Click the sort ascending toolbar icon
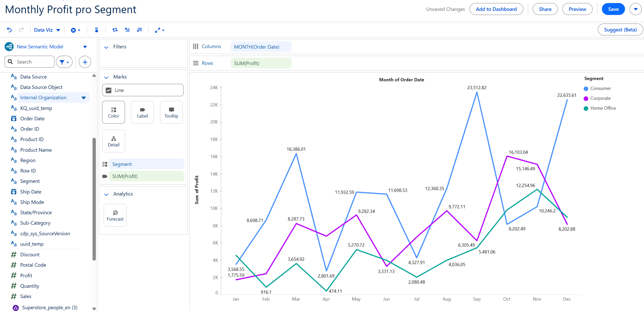This screenshot has width=644, height=311. click(127, 30)
